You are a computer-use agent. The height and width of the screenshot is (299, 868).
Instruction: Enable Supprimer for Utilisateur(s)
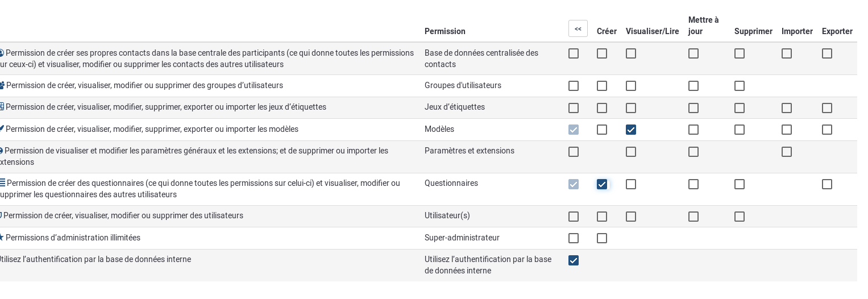pyautogui.click(x=740, y=217)
